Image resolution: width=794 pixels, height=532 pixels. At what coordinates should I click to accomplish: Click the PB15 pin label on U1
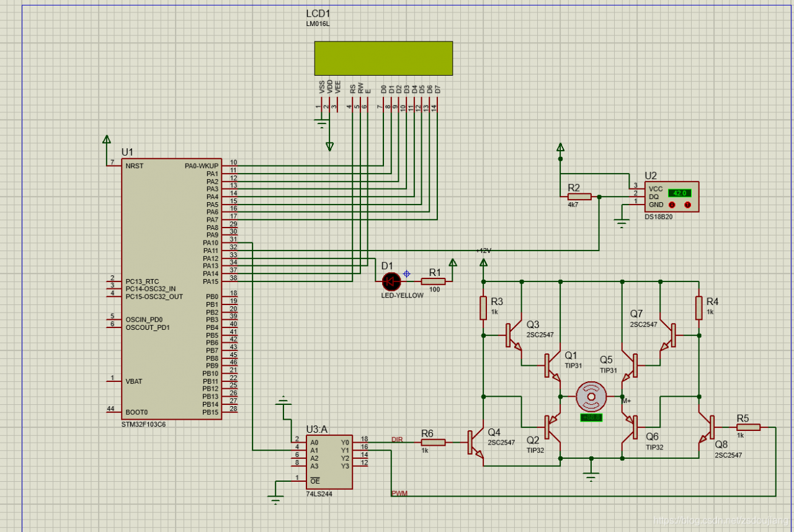pos(211,412)
